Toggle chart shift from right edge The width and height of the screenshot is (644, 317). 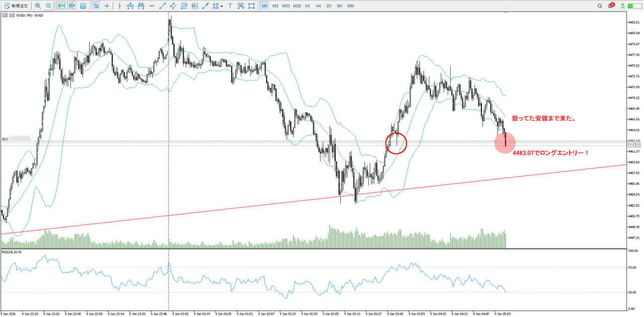pos(71,6)
